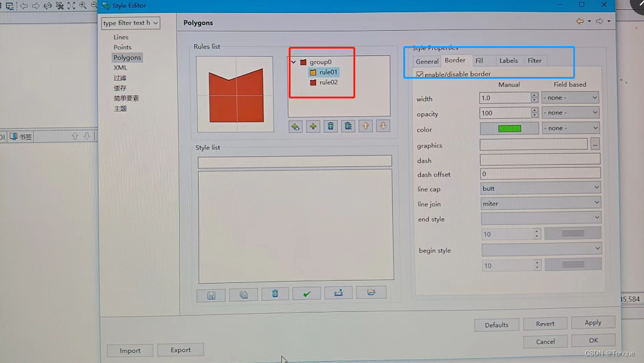Image resolution: width=644 pixels, height=363 pixels.
Task: Click zoom in magnifier in main toolbar
Action: click(x=83, y=6)
